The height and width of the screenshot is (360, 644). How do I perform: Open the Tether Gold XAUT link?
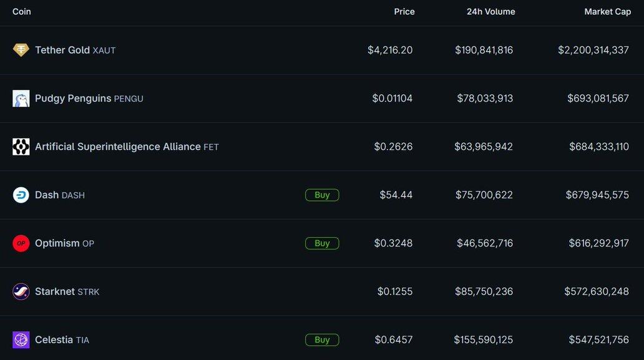[x=75, y=50]
